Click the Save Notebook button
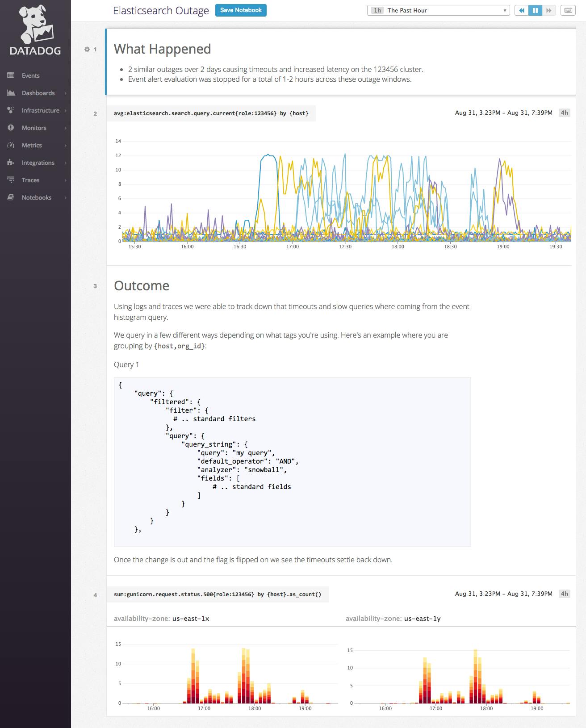 pos(241,10)
